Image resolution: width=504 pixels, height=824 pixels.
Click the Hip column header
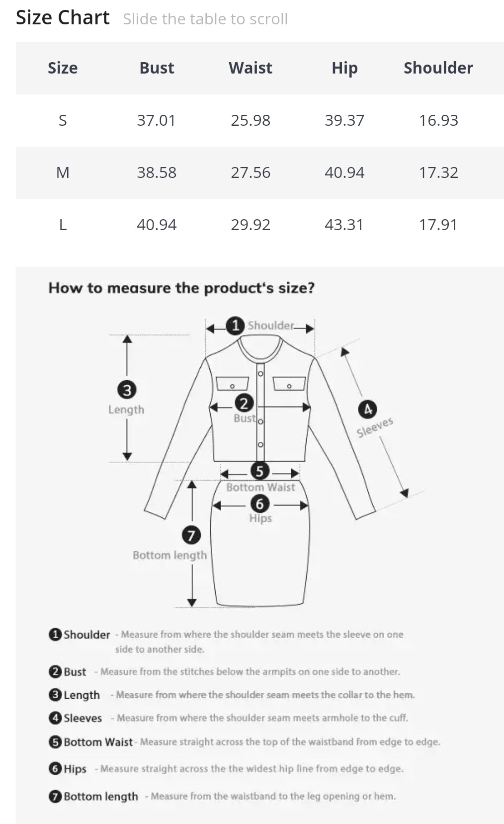344,68
